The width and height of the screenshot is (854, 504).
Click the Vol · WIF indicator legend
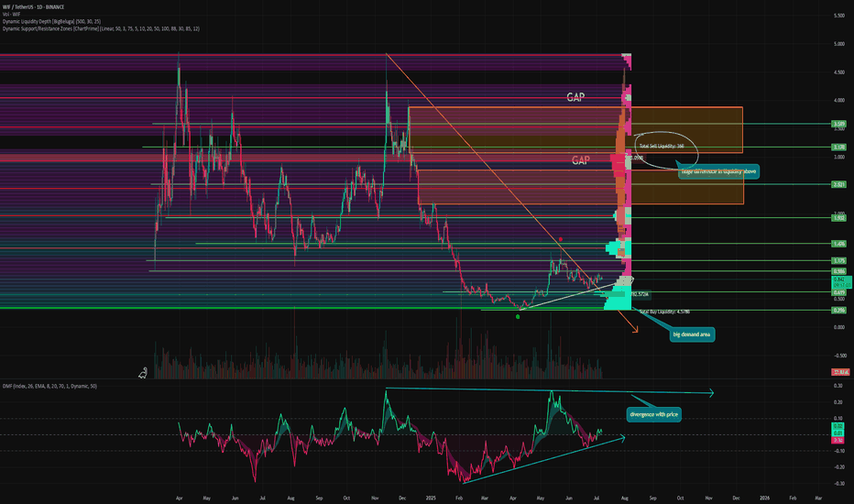pos(11,14)
